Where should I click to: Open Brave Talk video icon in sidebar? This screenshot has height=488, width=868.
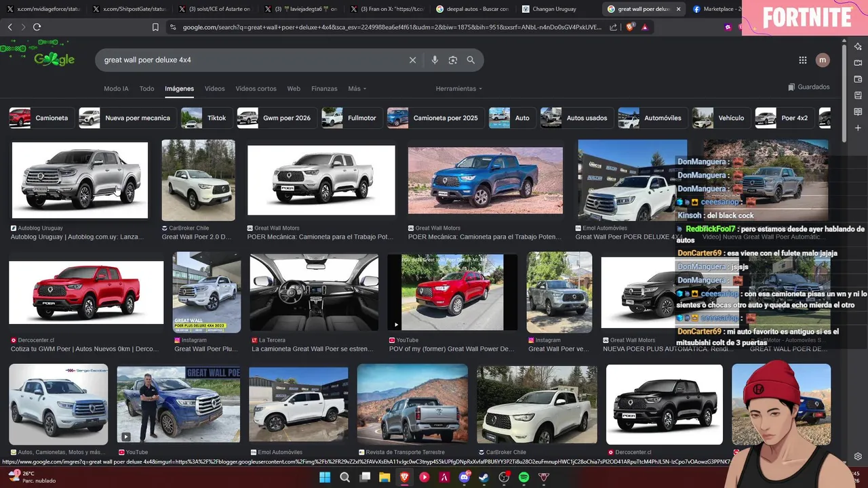click(x=858, y=62)
